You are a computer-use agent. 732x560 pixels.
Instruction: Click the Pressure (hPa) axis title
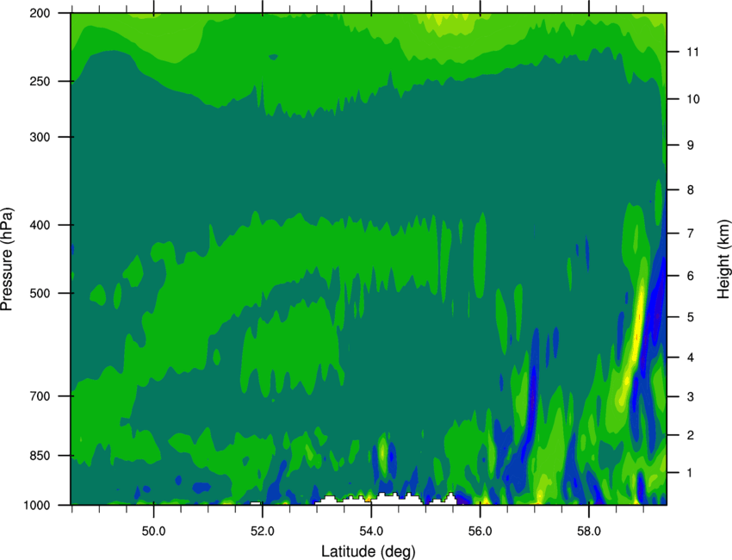[7, 258]
